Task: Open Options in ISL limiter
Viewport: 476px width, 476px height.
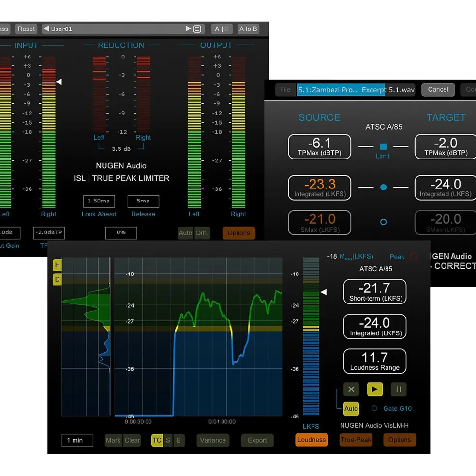Action: 238,233
